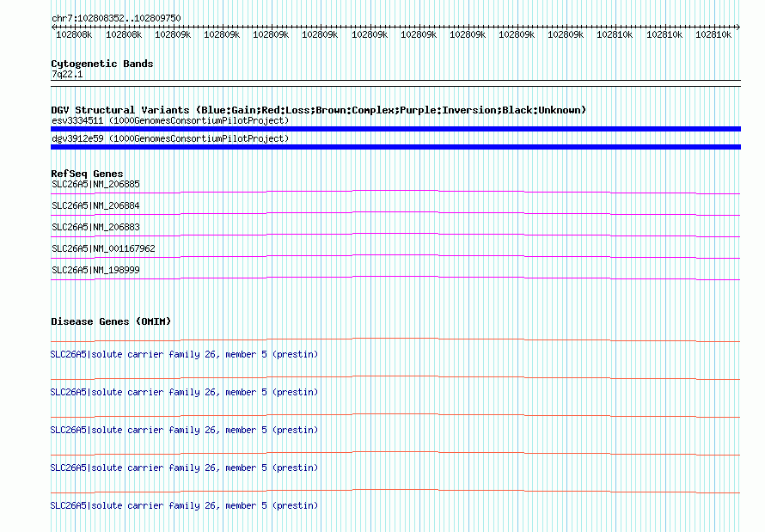Screen dimensions: 765x532
Task: Open the first SLC26A5 prestin OMIM link
Action: tap(184, 354)
